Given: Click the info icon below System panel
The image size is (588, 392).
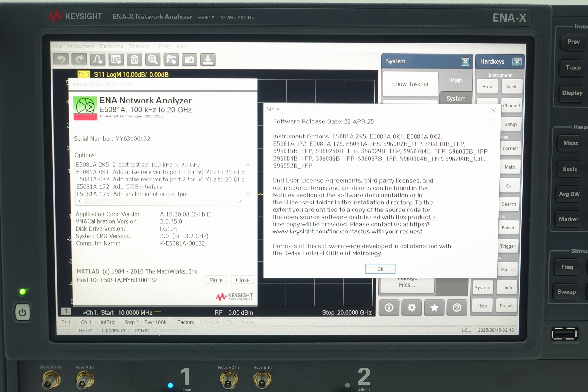Looking at the screenshot, I should pos(389,308).
